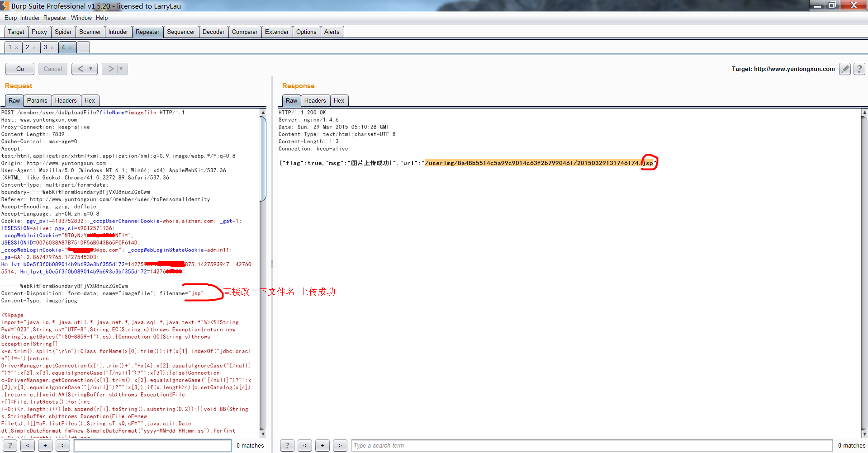Switch to the Spider tab
Screen dimensions: 868x453
pyautogui.click(x=63, y=32)
